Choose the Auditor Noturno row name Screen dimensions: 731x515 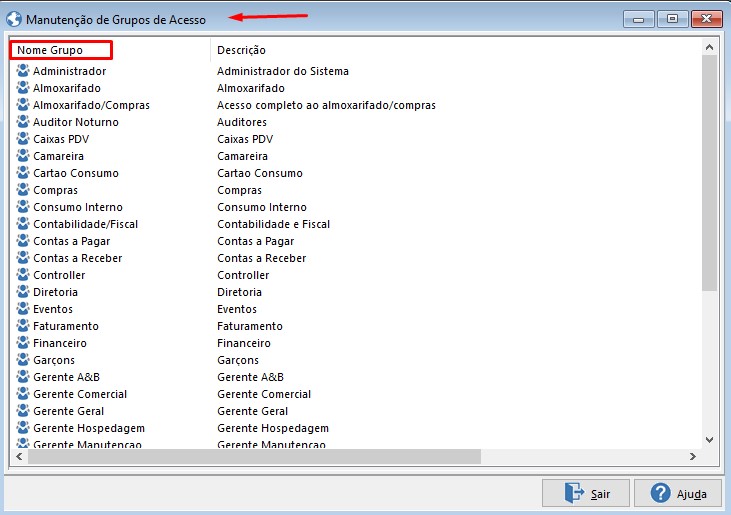point(76,122)
